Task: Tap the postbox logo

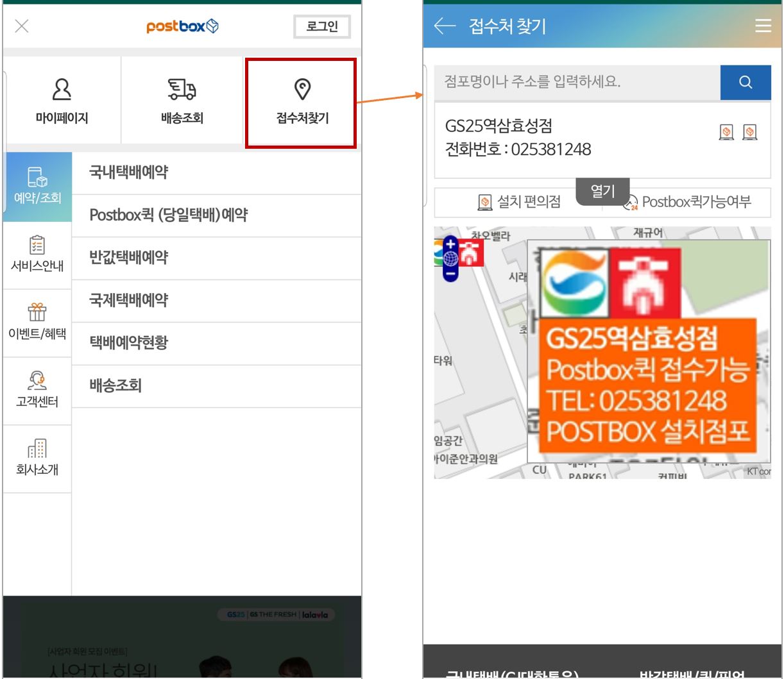Action: [x=183, y=26]
